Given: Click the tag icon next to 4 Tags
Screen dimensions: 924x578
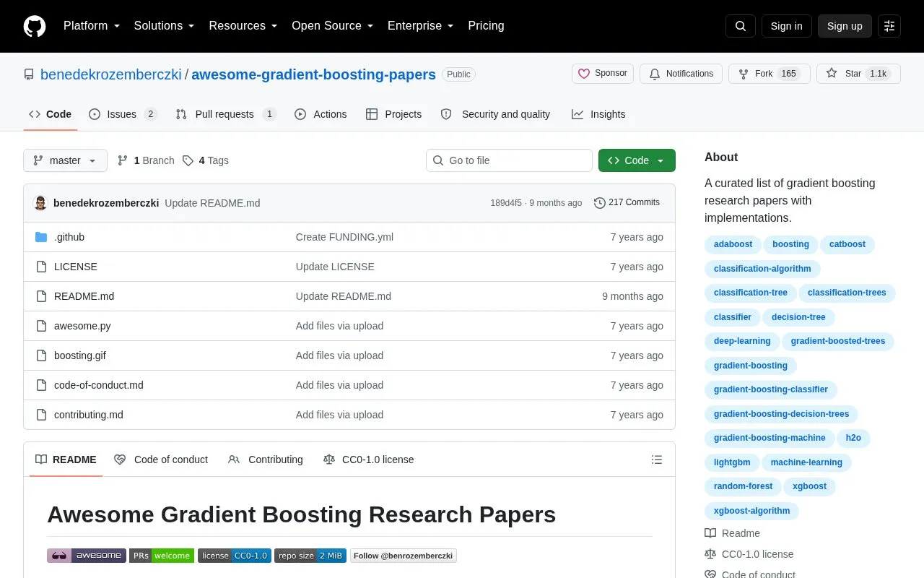Looking at the screenshot, I should click(188, 160).
